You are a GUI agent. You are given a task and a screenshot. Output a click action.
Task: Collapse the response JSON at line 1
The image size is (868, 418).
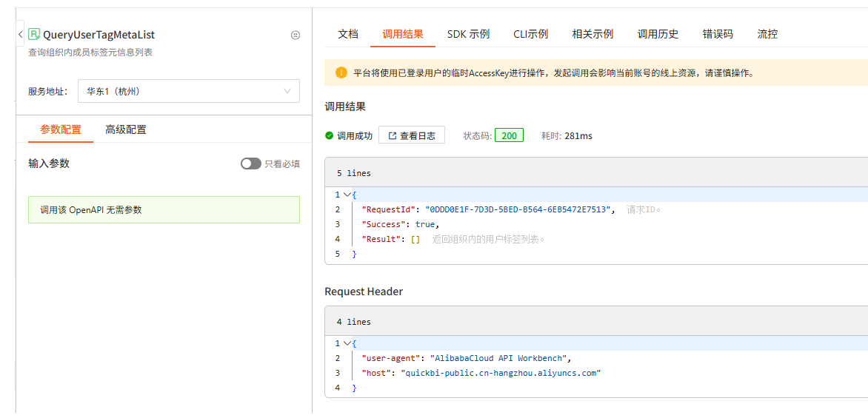(347, 195)
